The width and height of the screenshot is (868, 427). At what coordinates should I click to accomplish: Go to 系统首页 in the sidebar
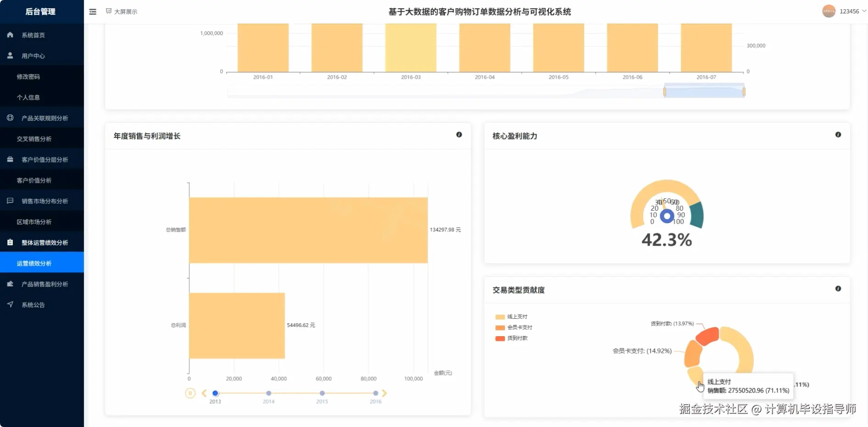(x=42, y=35)
